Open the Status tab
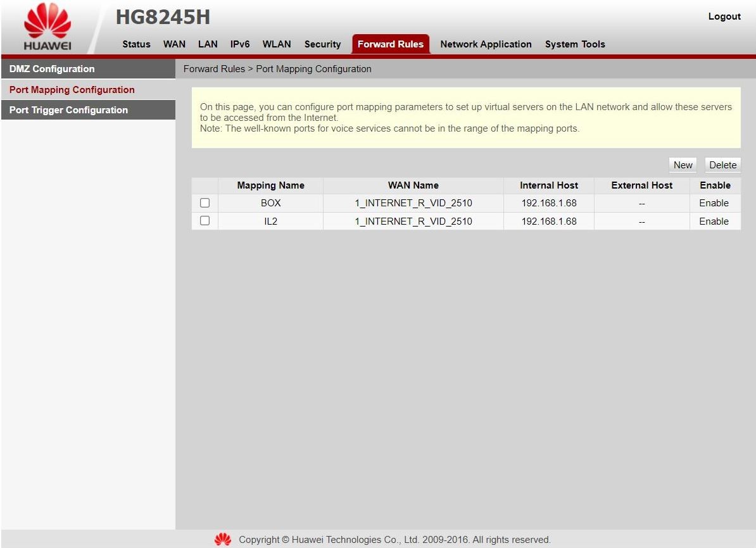756x548 pixels. 136,44
